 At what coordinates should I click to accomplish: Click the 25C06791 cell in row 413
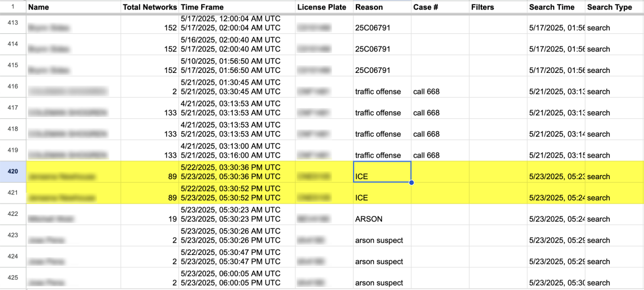point(382,23)
